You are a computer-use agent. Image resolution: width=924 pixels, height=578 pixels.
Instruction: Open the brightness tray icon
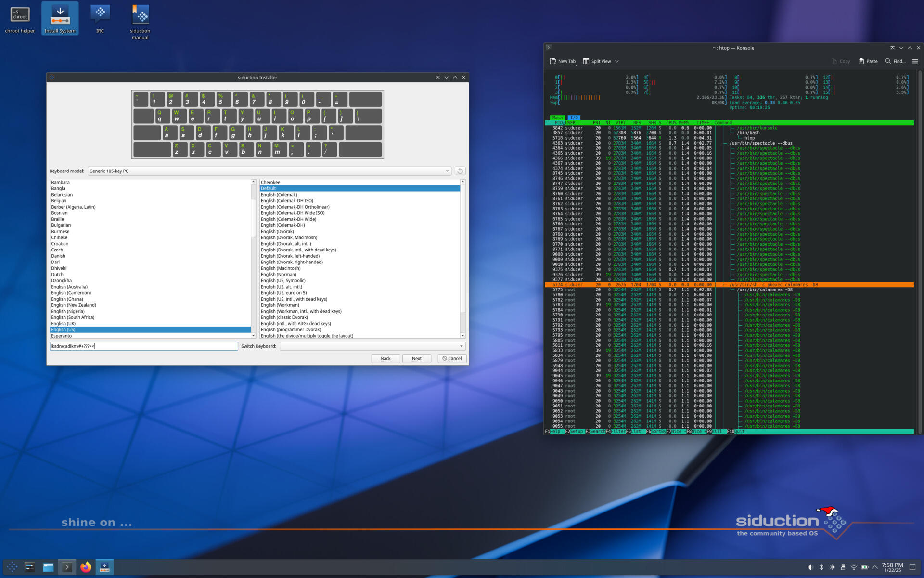(x=832, y=567)
